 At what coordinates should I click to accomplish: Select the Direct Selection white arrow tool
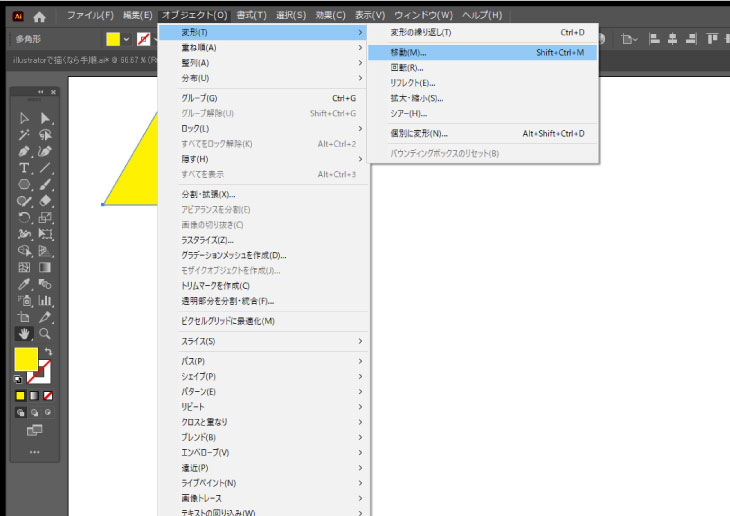pos(45,118)
